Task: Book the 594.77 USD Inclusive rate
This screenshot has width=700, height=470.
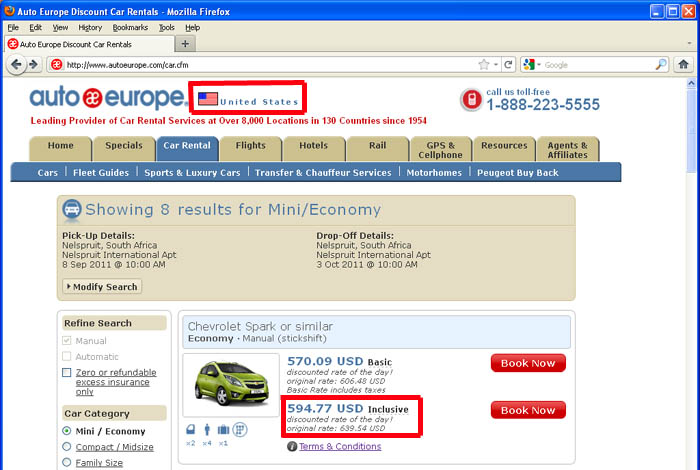Action: 528,410
